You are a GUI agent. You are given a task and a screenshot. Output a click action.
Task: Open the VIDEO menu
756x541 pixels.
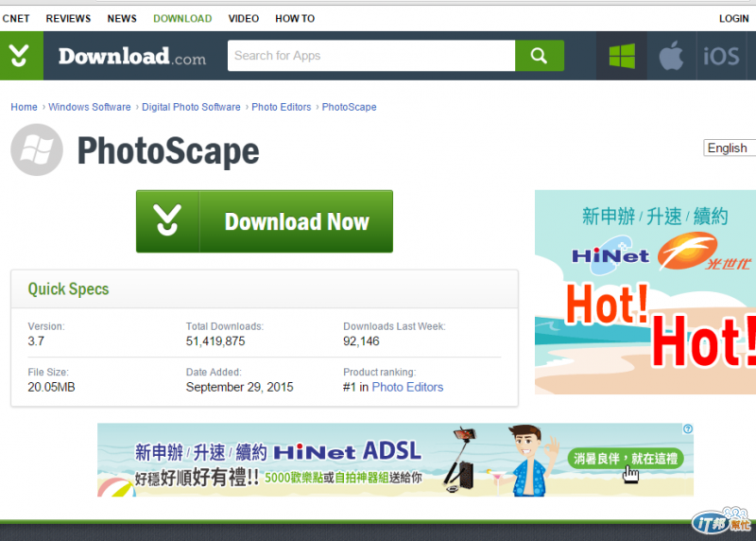point(244,18)
